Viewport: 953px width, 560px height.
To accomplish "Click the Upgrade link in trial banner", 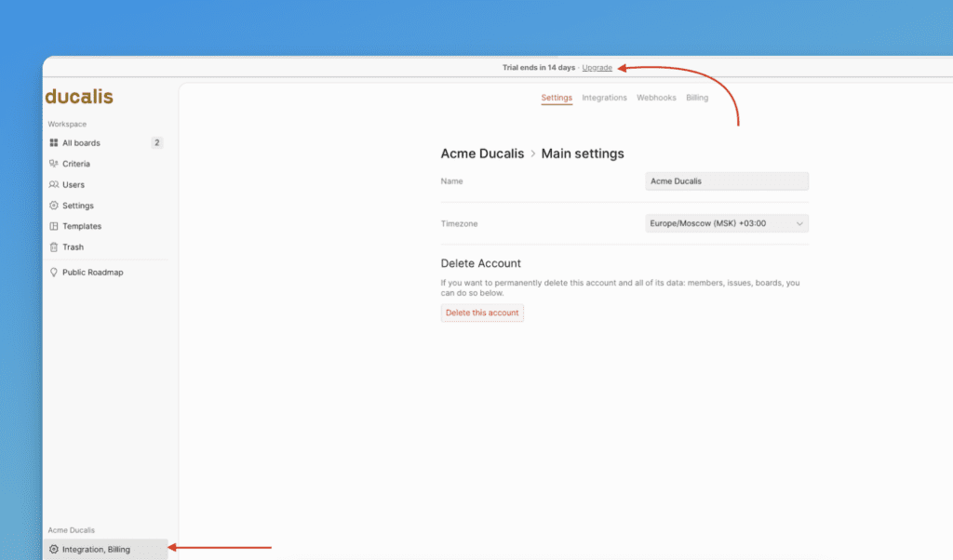I will [x=597, y=68].
